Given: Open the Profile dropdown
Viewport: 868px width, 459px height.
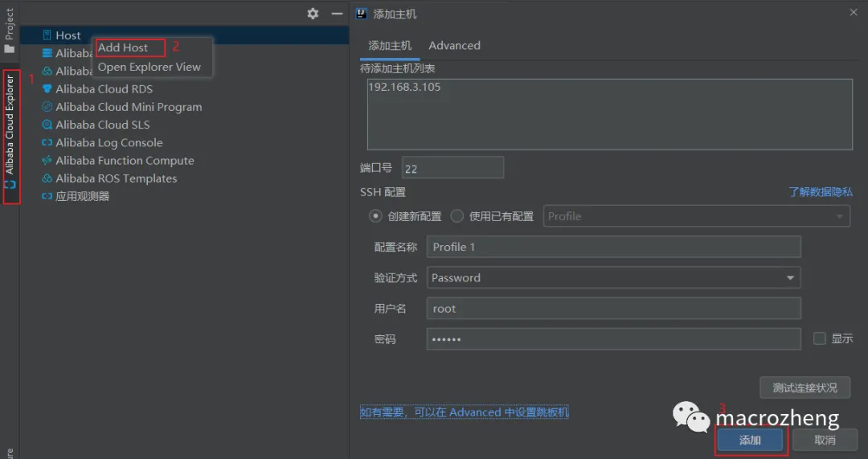Looking at the screenshot, I should 696,216.
